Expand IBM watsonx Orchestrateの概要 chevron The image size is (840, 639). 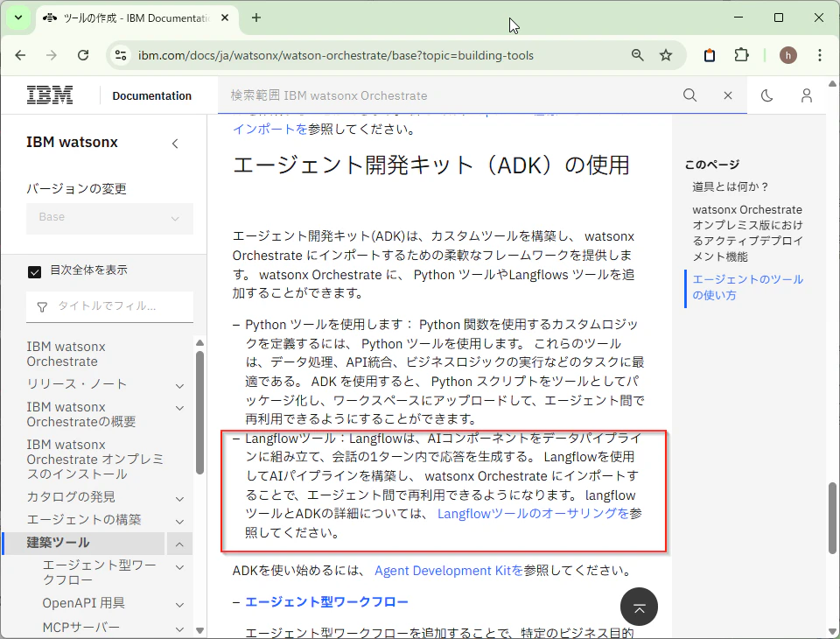click(x=180, y=408)
